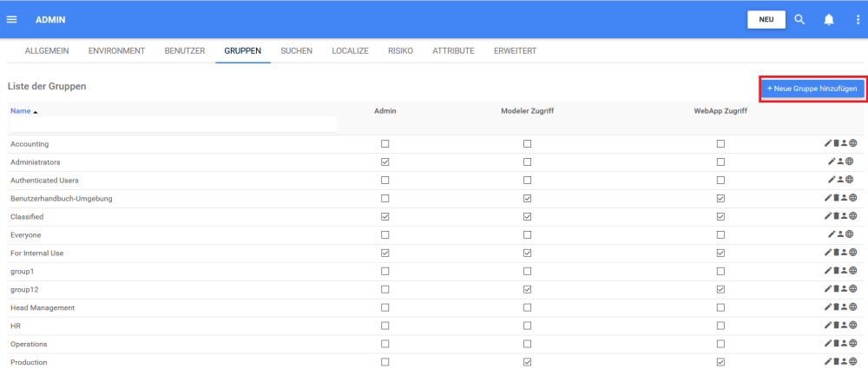The width and height of the screenshot is (868, 369).
Task: Uncheck Admin checkbox for Administrators
Action: point(385,161)
